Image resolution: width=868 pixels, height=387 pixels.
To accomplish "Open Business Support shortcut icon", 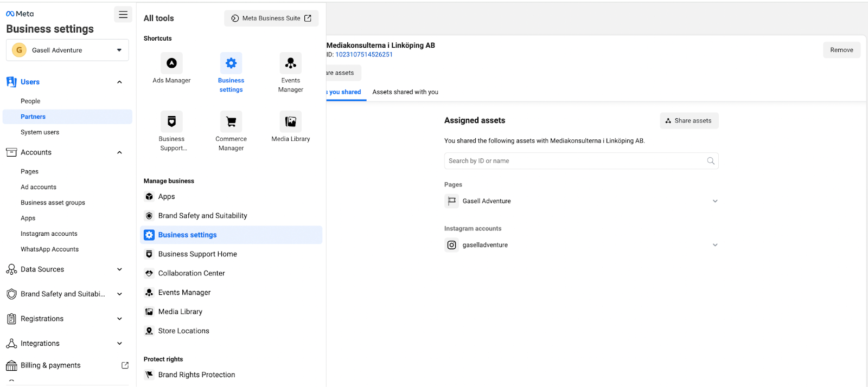I will click(x=171, y=121).
